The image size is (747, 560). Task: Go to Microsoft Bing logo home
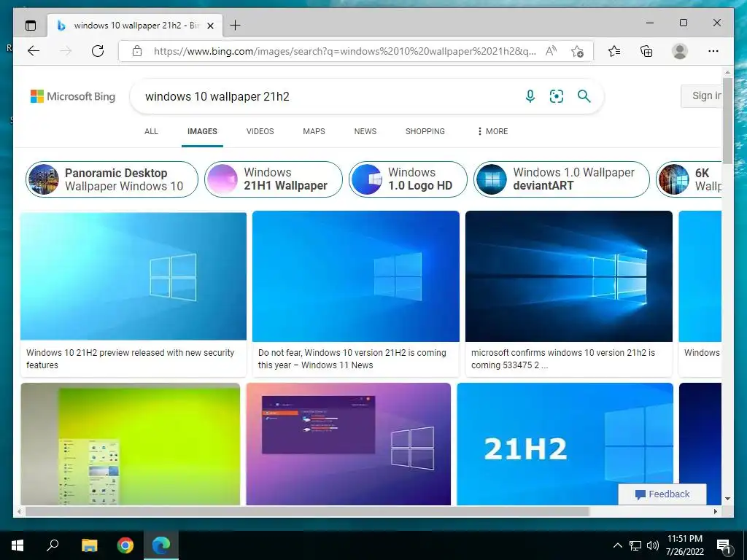tap(73, 96)
